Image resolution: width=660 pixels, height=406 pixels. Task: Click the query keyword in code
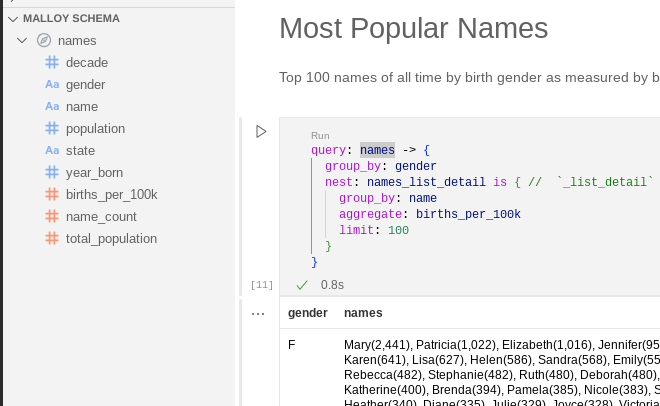(328, 150)
